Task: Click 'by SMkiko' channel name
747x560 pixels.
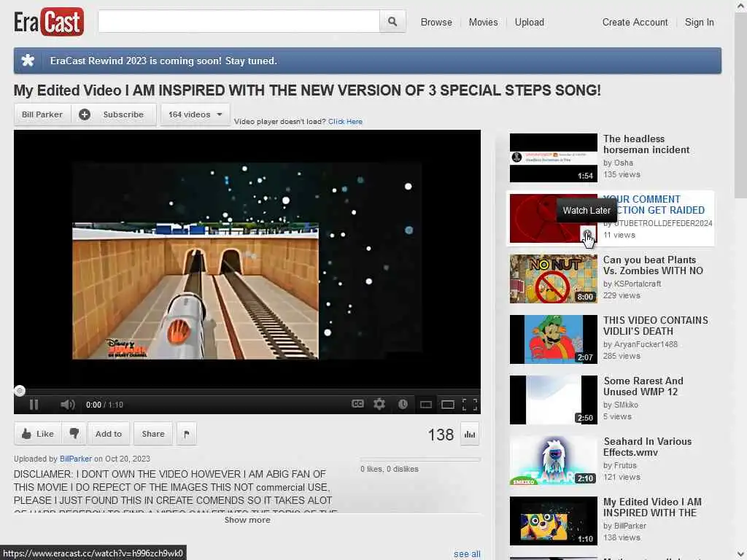Action: (621, 405)
